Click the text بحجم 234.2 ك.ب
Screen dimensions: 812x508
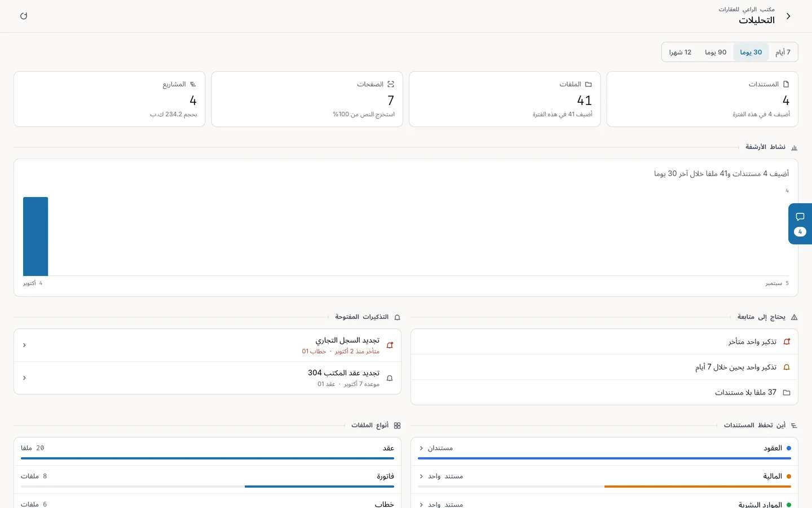pyautogui.click(x=173, y=115)
